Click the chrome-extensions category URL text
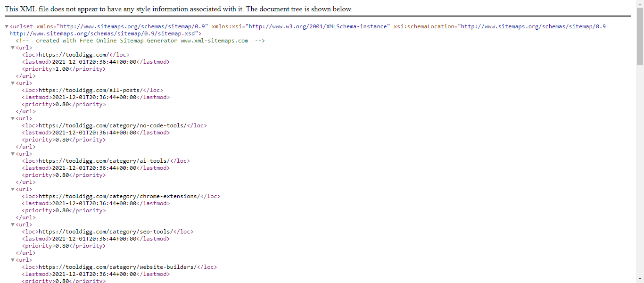 (x=119, y=196)
